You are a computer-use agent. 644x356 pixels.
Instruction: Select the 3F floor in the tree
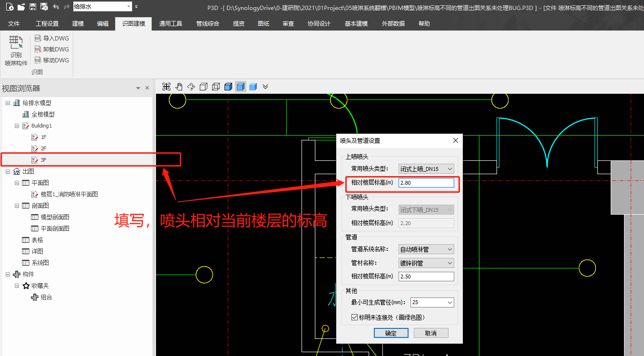click(x=44, y=160)
